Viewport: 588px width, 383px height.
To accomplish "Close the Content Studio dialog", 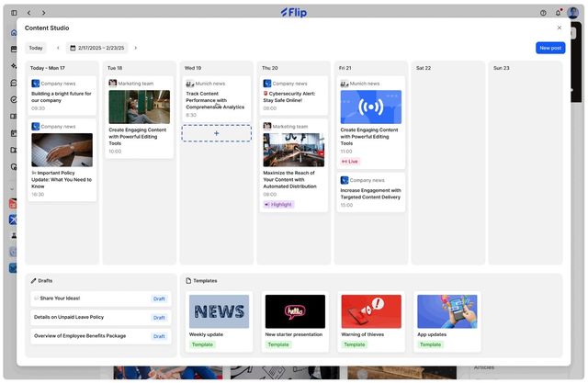I will (x=560, y=28).
